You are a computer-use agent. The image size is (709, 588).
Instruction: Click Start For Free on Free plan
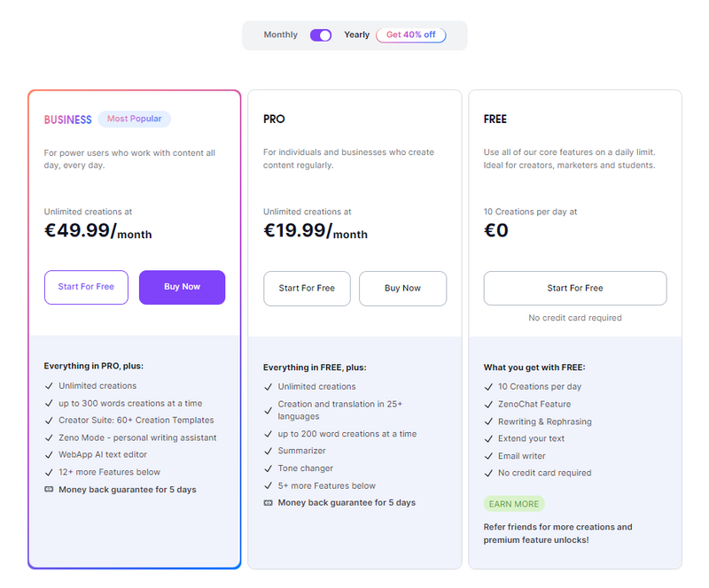click(575, 288)
